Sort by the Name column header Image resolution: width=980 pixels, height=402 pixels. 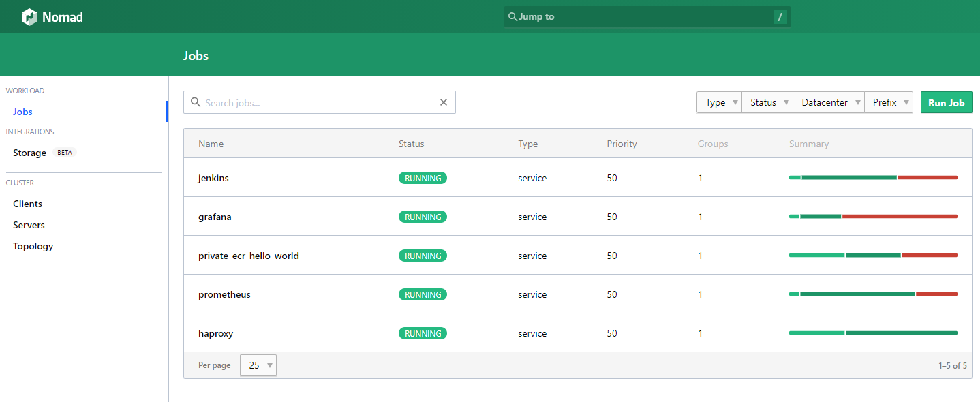[x=211, y=144]
